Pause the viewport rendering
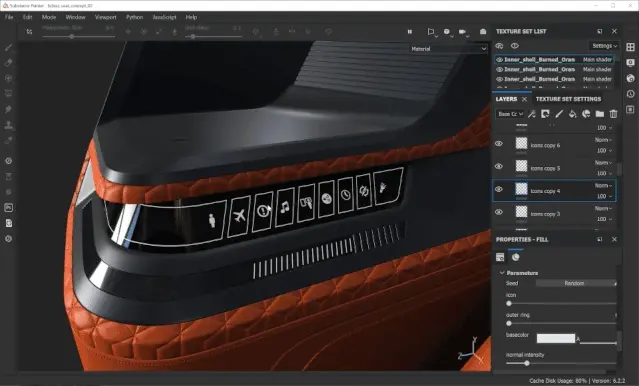639x386 pixels. (410, 32)
